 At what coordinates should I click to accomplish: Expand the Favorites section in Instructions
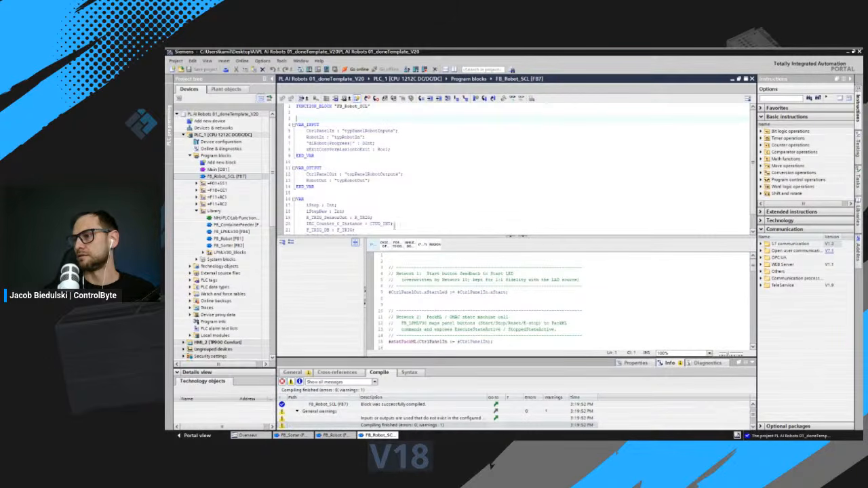(761, 108)
